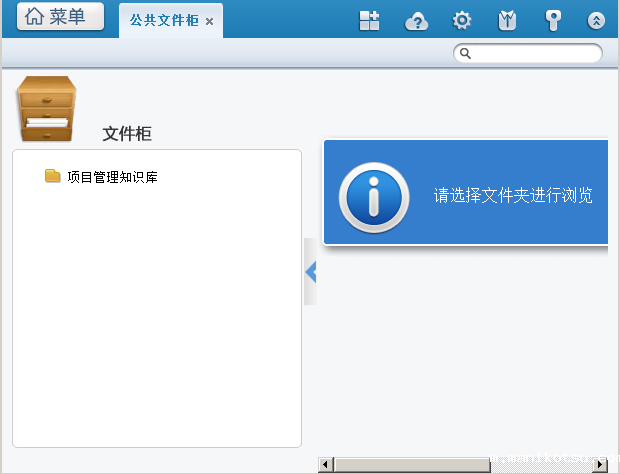This screenshot has width=620, height=474.
Task: Click the 请选择文件夹进行浏览 message
Action: (x=512, y=195)
